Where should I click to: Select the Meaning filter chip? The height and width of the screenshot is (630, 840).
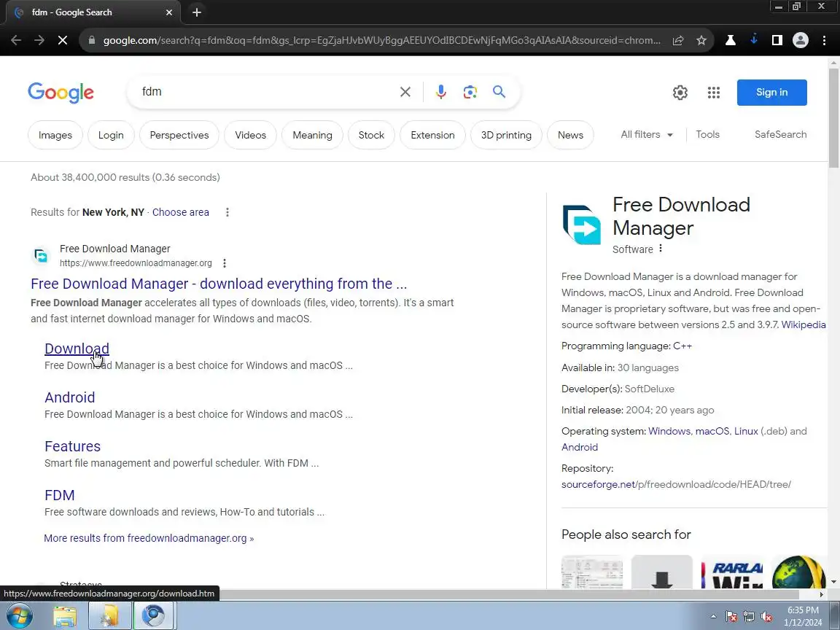[312, 136]
